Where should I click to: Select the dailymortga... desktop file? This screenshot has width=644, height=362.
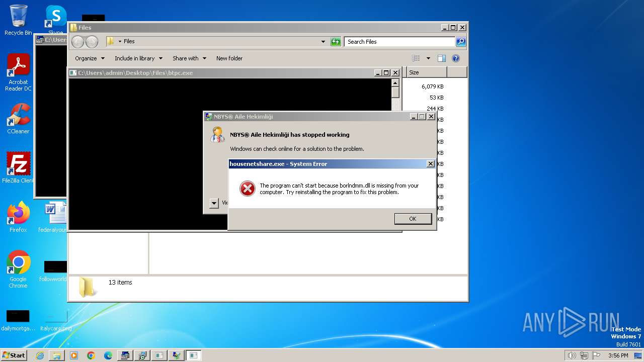18,320
